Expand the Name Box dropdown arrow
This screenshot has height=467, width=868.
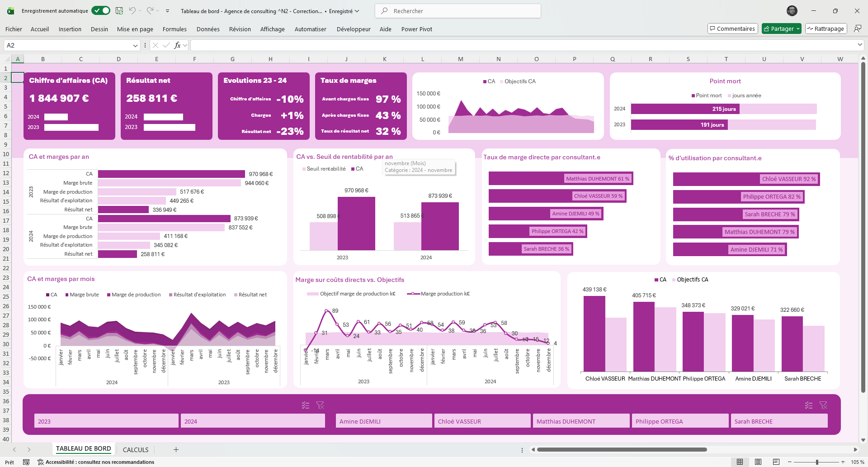click(135, 45)
